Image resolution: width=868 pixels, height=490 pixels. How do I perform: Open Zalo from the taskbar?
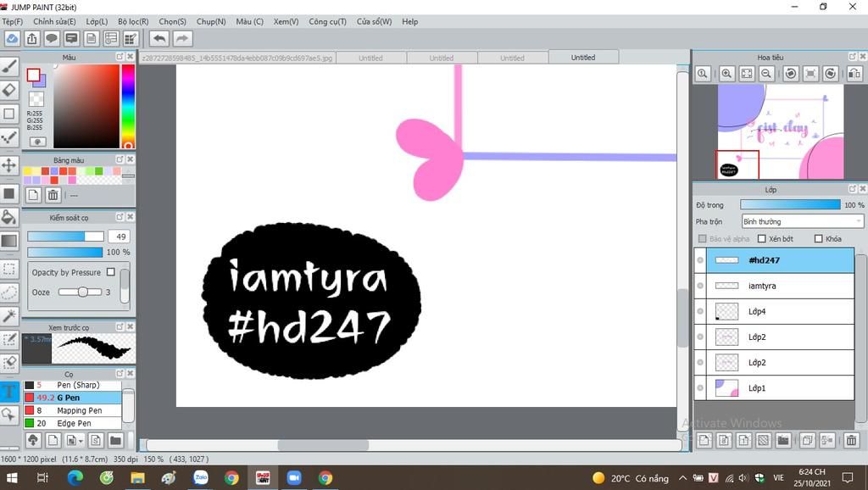click(200, 478)
